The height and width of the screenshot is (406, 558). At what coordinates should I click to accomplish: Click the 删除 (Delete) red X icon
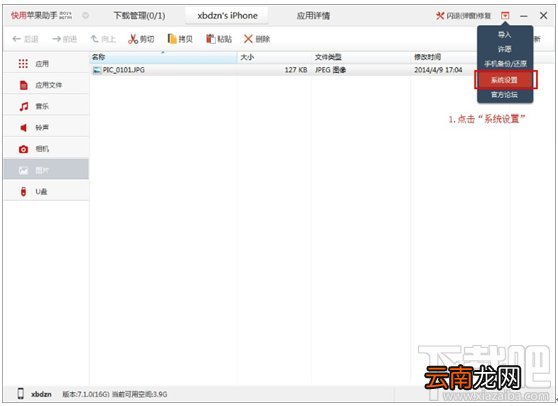point(248,39)
